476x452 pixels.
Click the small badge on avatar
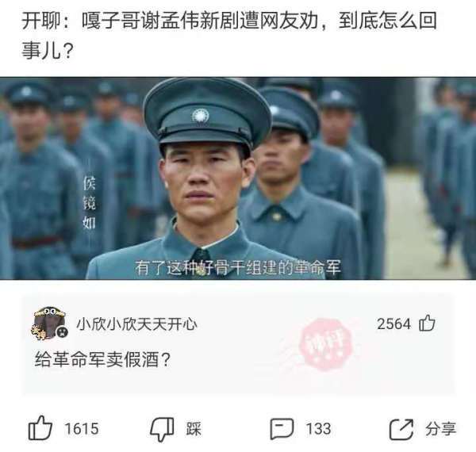(x=62, y=332)
